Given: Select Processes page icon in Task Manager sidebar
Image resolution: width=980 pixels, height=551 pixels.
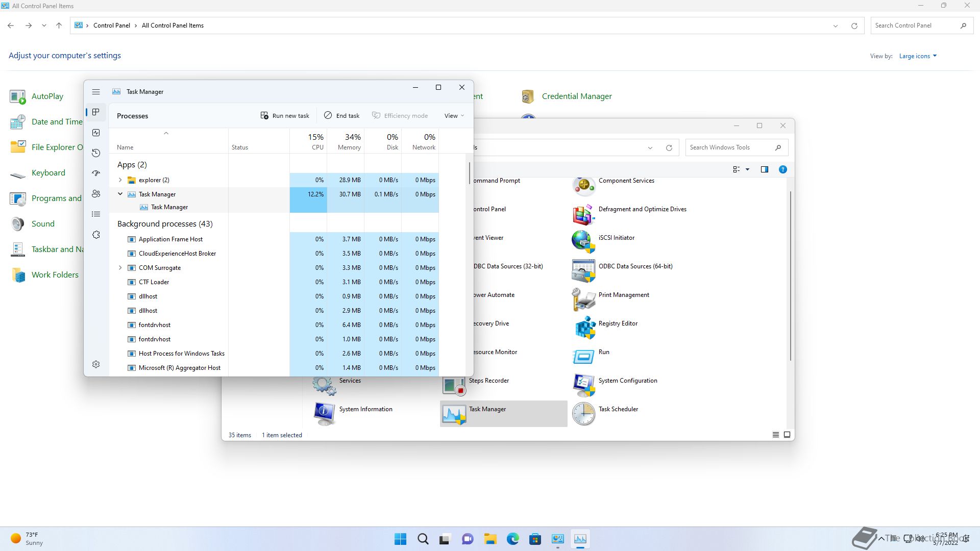Looking at the screenshot, I should (x=96, y=112).
